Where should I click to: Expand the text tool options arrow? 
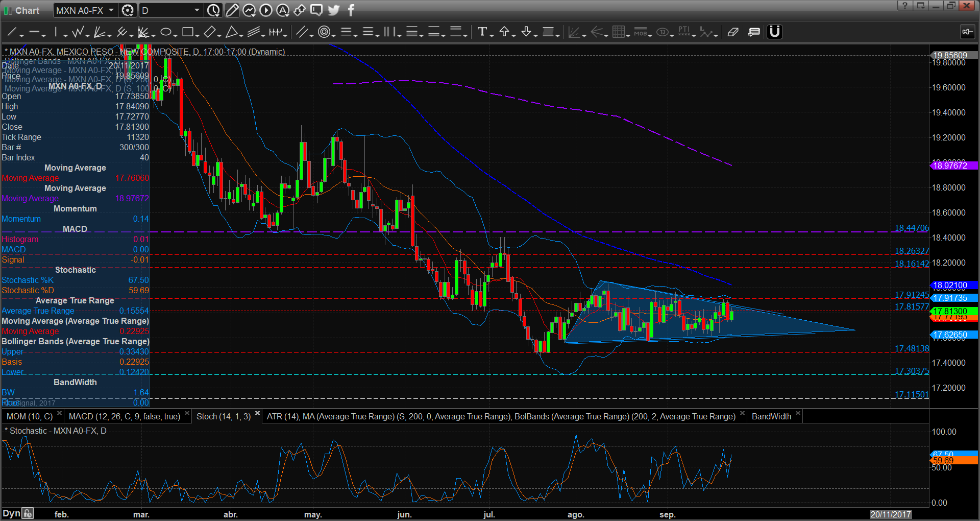[492, 35]
